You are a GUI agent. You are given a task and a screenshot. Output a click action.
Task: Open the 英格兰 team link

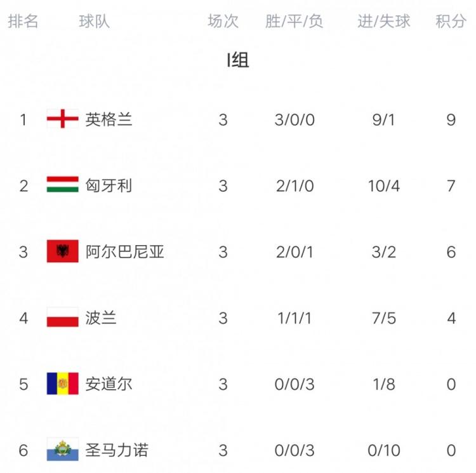[109, 119]
